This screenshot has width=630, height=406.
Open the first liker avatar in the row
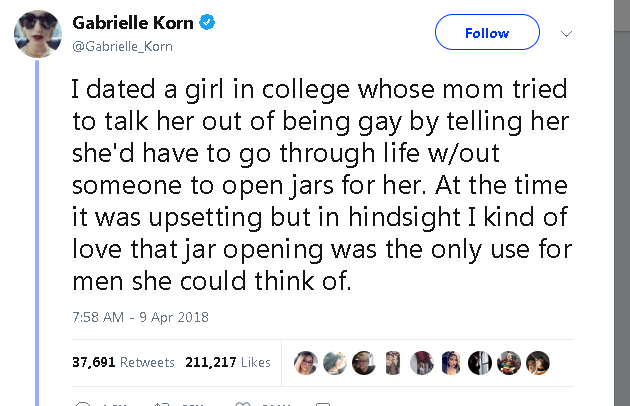coord(306,362)
